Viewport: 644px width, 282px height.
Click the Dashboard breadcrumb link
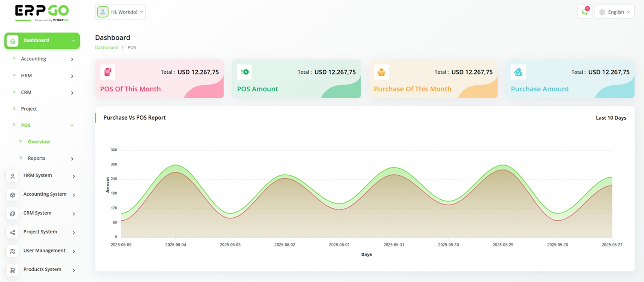106,47
